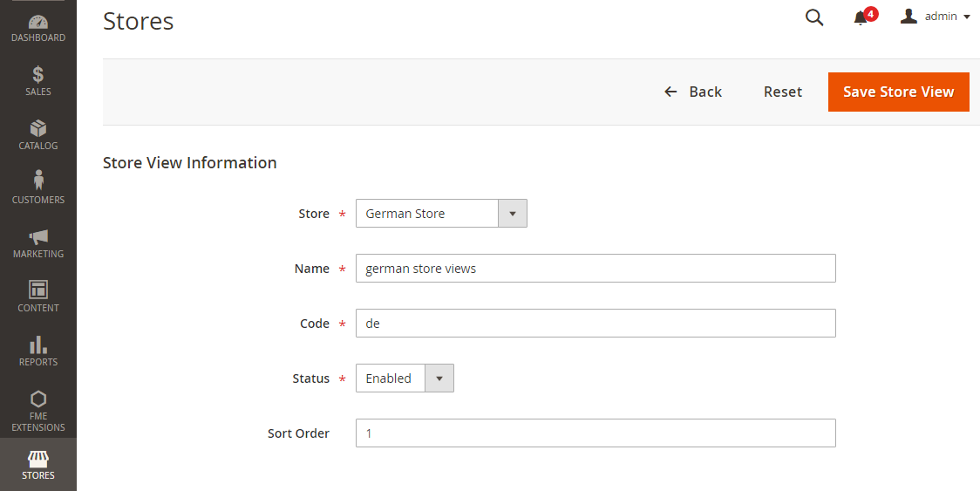Screen dimensions: 980x491
Task: Click into the Name text field
Action: (x=595, y=269)
